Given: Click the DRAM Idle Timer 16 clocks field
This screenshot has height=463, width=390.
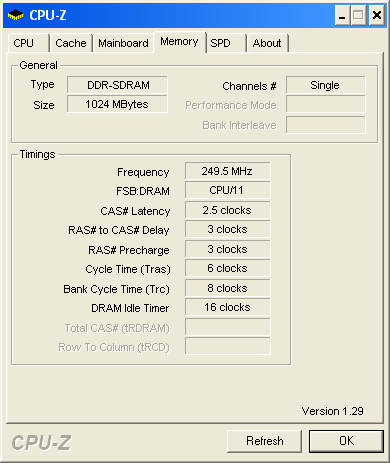Looking at the screenshot, I should 228,307.
